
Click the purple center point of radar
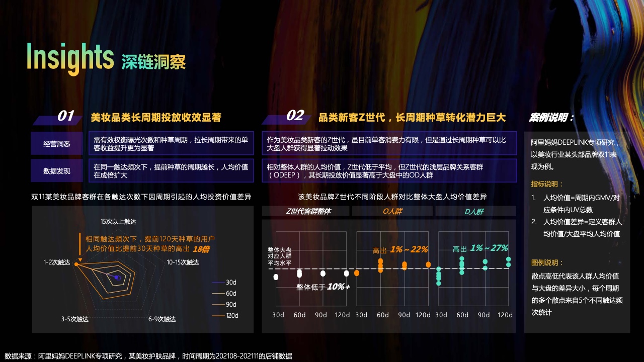(117, 277)
